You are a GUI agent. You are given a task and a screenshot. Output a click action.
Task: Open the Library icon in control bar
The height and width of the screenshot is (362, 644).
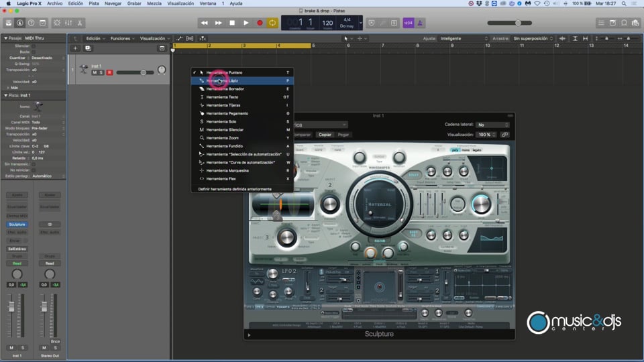coord(8,23)
